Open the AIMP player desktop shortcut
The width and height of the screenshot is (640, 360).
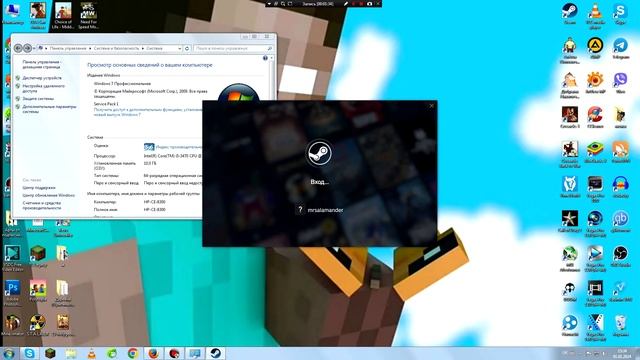point(595,48)
